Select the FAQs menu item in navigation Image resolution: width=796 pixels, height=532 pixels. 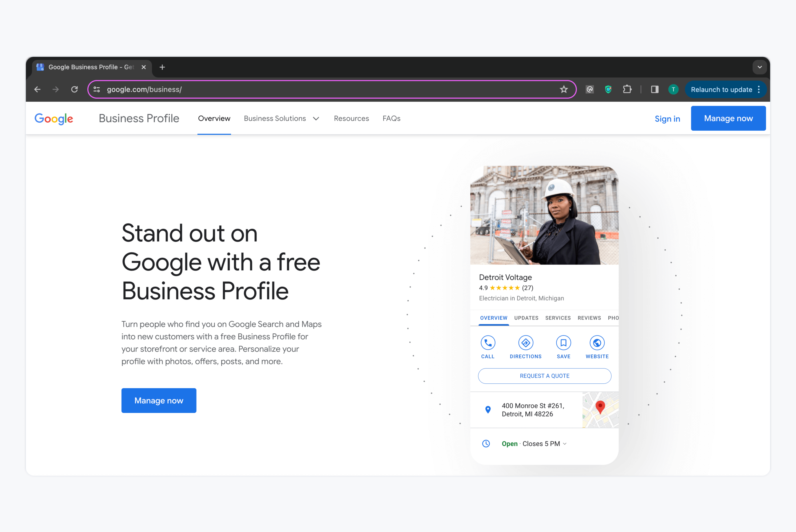[391, 118]
